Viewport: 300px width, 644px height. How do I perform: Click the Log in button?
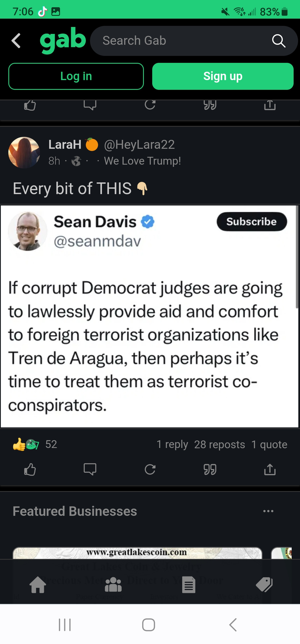pyautogui.click(x=76, y=76)
